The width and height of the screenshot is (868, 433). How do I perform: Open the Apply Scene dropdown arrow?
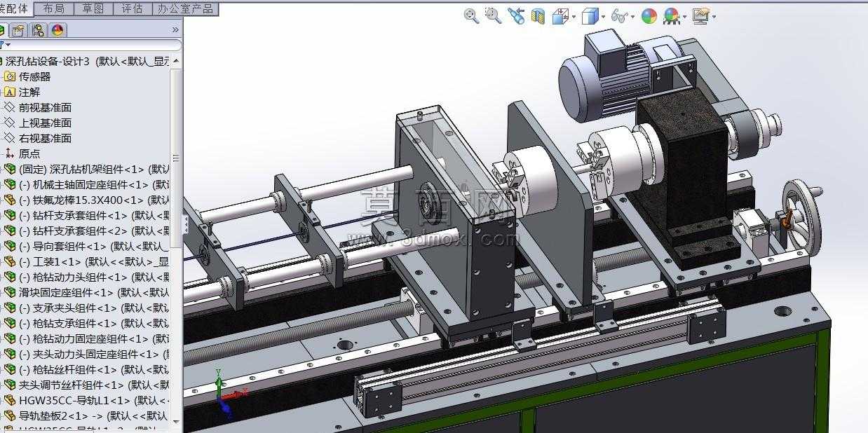click(x=684, y=17)
